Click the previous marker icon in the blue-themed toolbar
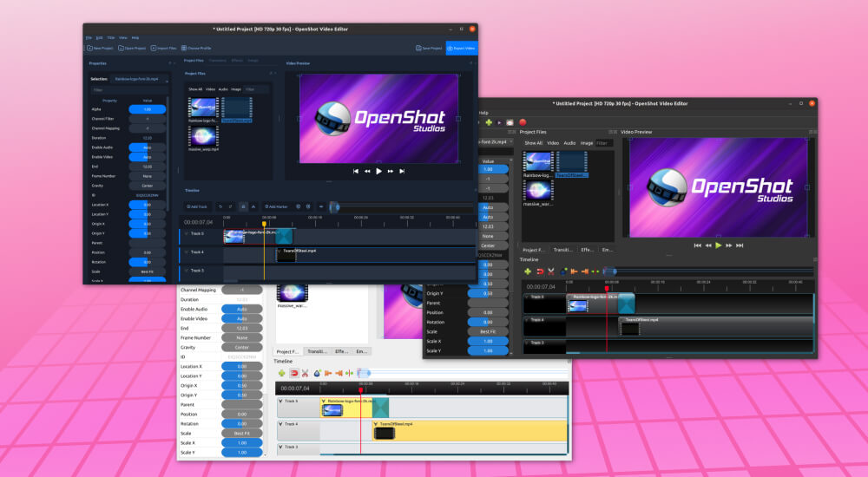Screen dimensions: 868x477 [299, 206]
